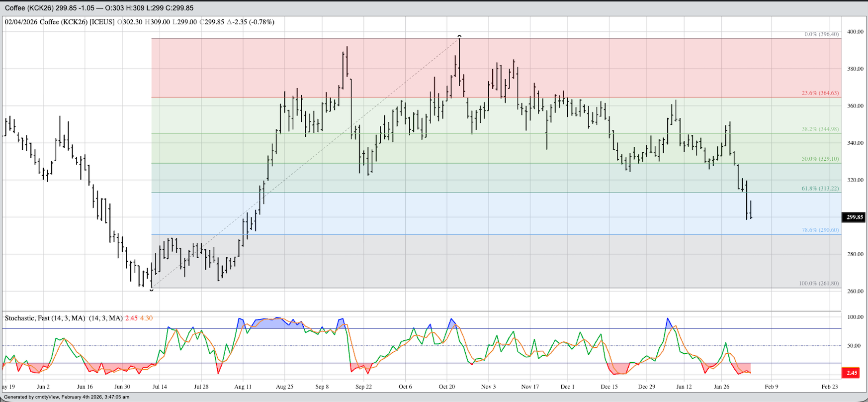Click the black 299.85 current price tag

pos(855,217)
